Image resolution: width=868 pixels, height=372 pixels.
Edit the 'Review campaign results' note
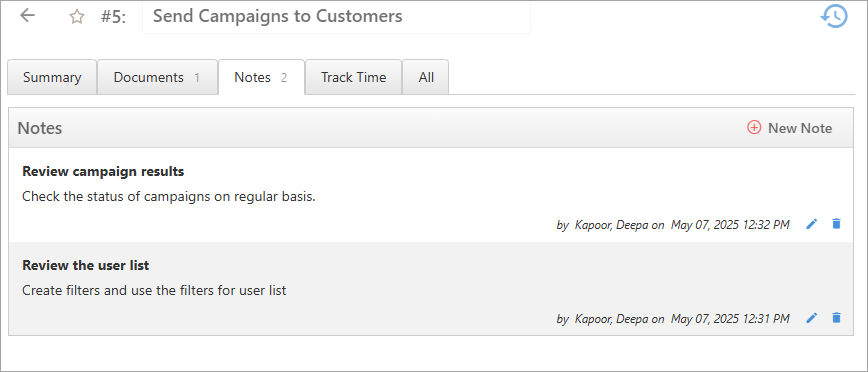tap(811, 224)
